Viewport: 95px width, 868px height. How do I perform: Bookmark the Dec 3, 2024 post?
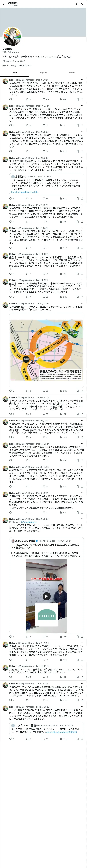(x=78, y=99)
